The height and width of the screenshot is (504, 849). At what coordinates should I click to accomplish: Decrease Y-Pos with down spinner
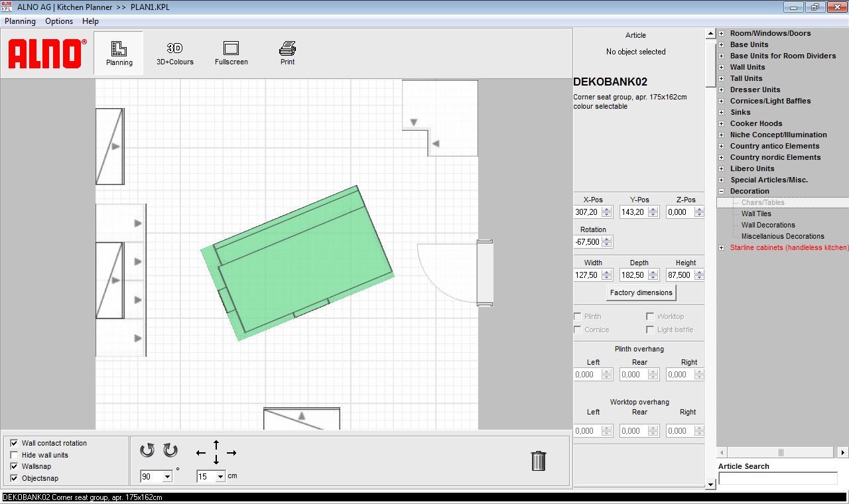(x=653, y=216)
